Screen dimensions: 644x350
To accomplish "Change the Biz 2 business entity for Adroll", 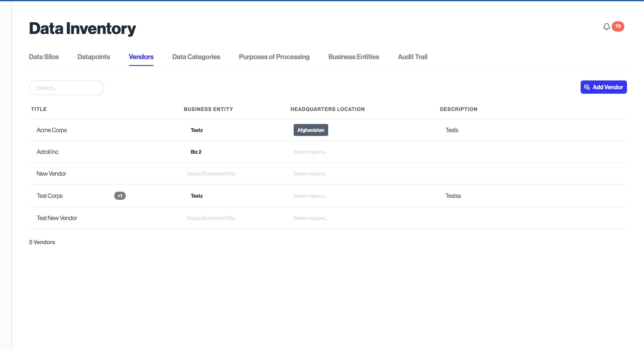I will 196,152.
